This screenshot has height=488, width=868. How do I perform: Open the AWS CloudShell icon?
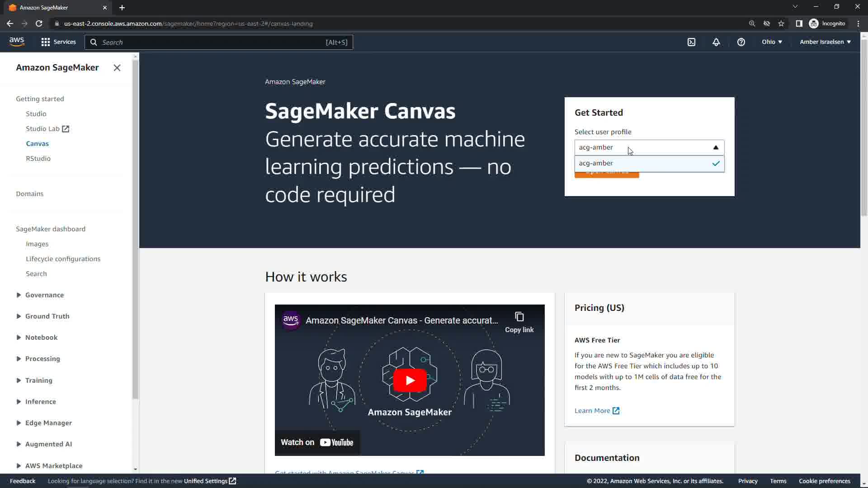(x=691, y=42)
